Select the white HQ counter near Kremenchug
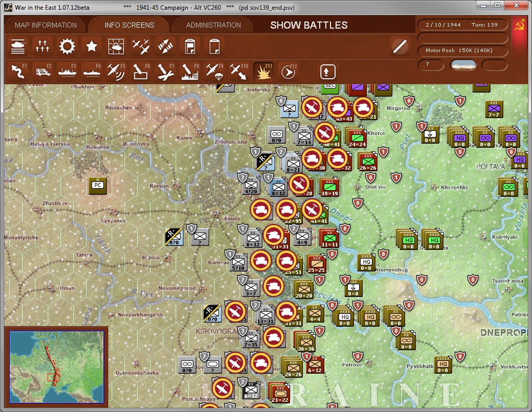Viewport: 532px width, 412px height. click(x=366, y=262)
